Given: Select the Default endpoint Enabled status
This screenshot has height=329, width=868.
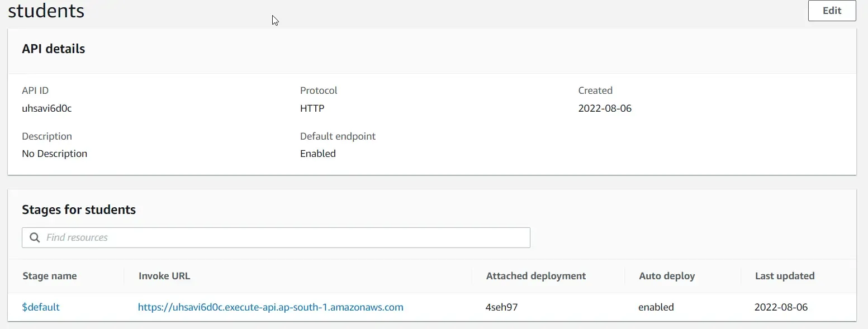Looking at the screenshot, I should 317,153.
